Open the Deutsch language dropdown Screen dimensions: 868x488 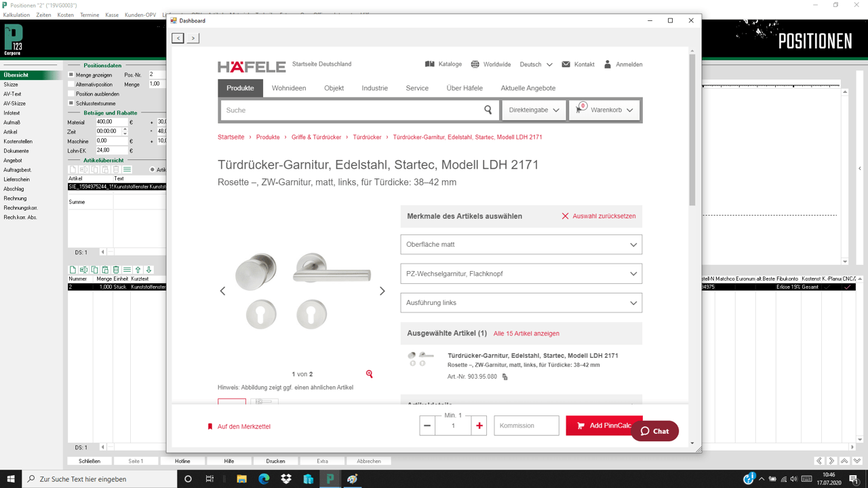point(536,64)
